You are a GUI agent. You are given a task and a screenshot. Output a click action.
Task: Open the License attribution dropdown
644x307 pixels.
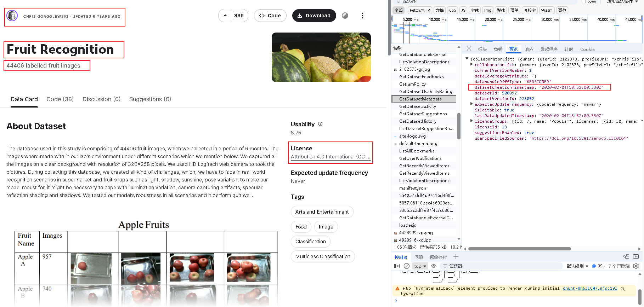pyautogui.click(x=331, y=157)
